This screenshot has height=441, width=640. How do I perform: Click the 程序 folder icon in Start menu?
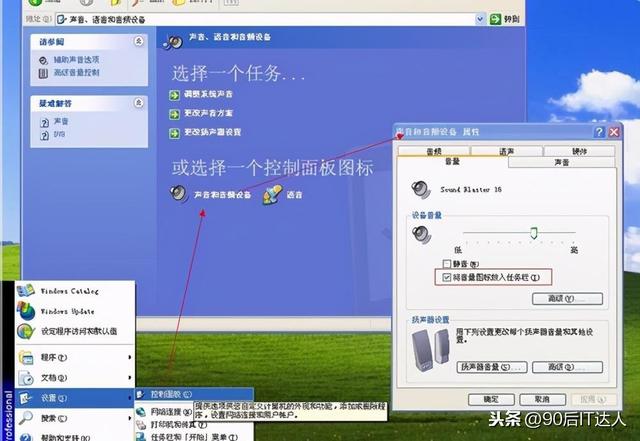click(26, 358)
